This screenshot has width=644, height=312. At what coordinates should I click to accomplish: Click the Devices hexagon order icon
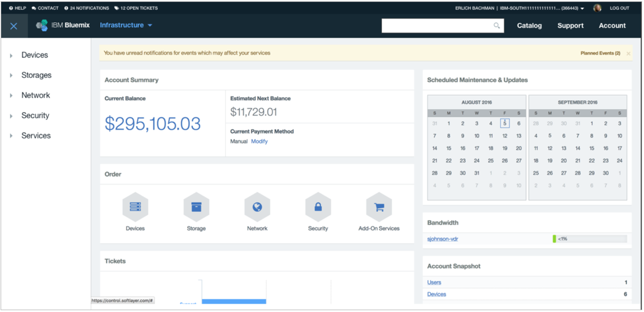tap(135, 207)
